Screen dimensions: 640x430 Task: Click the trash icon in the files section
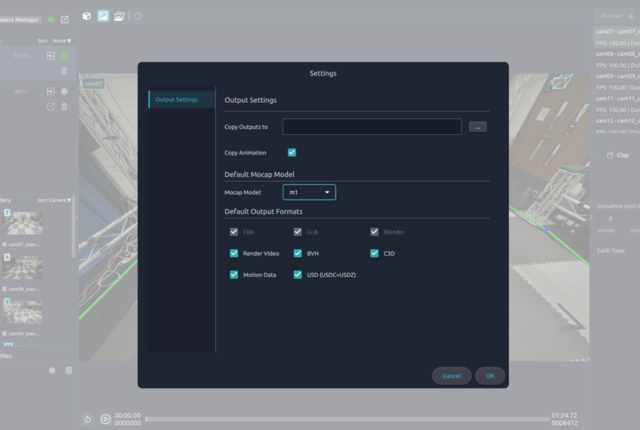coord(69,370)
